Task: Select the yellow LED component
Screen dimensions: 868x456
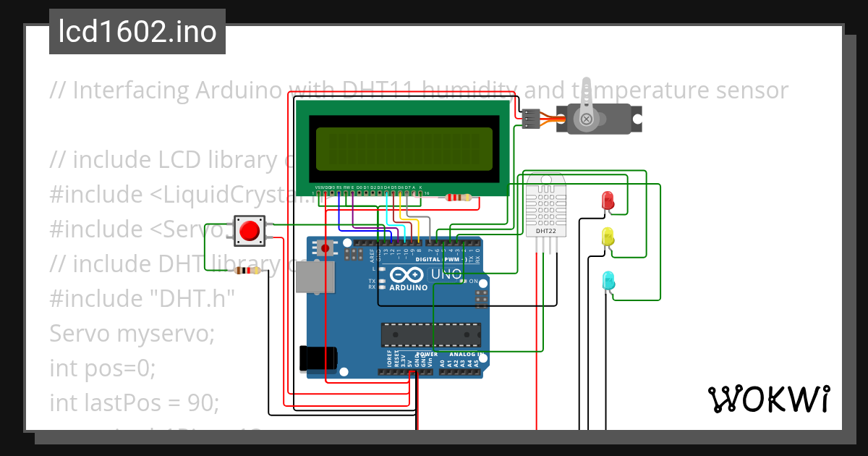Action: (606, 237)
